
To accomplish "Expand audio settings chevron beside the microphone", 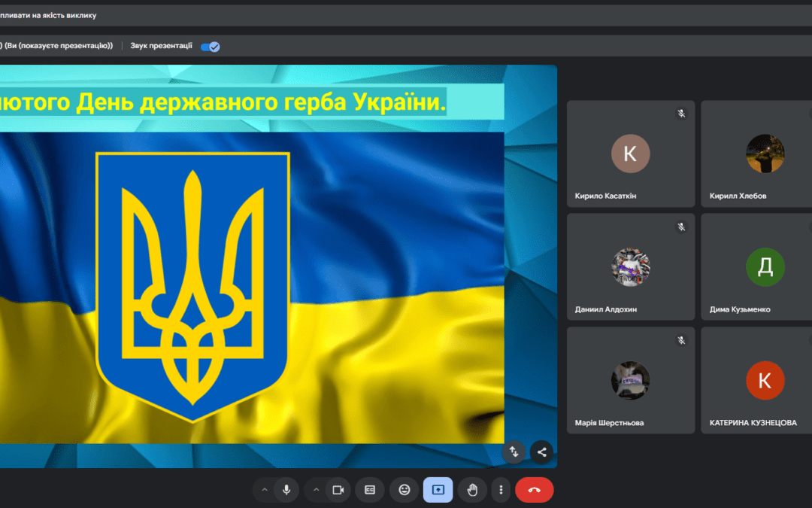I will pyautogui.click(x=265, y=490).
